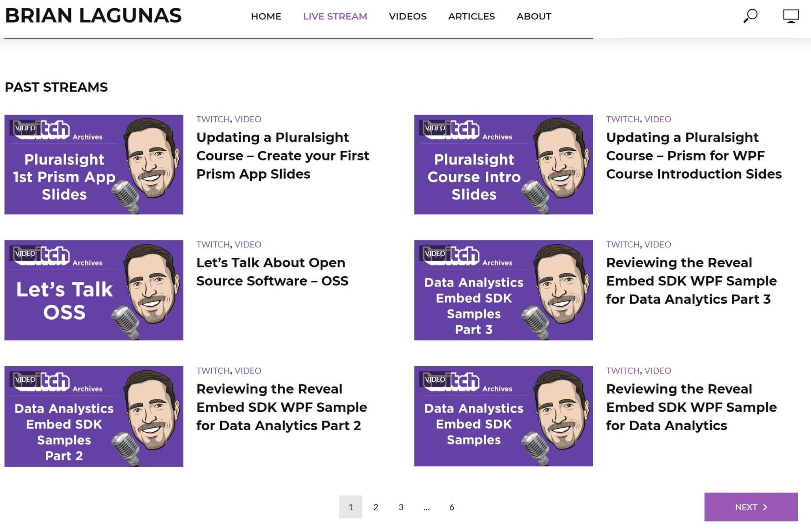Click Video category above Prism for WPF post
Image resolution: width=811 pixels, height=532 pixels.
pos(657,119)
